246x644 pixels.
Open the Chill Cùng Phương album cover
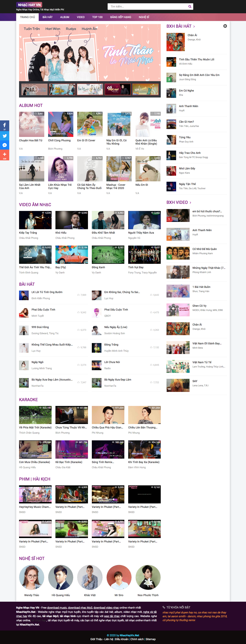click(61, 124)
